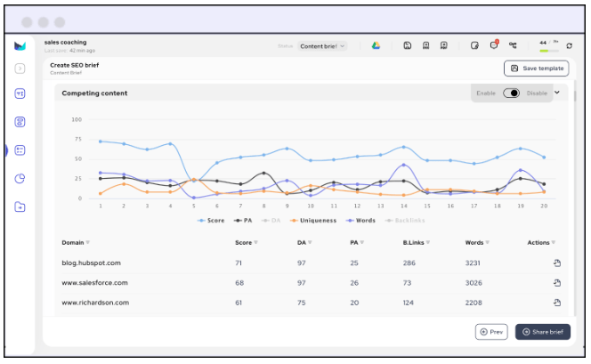Screen dimensions: 591x364
Task: Click the vertical scrollbar on the right
Action: [575, 96]
